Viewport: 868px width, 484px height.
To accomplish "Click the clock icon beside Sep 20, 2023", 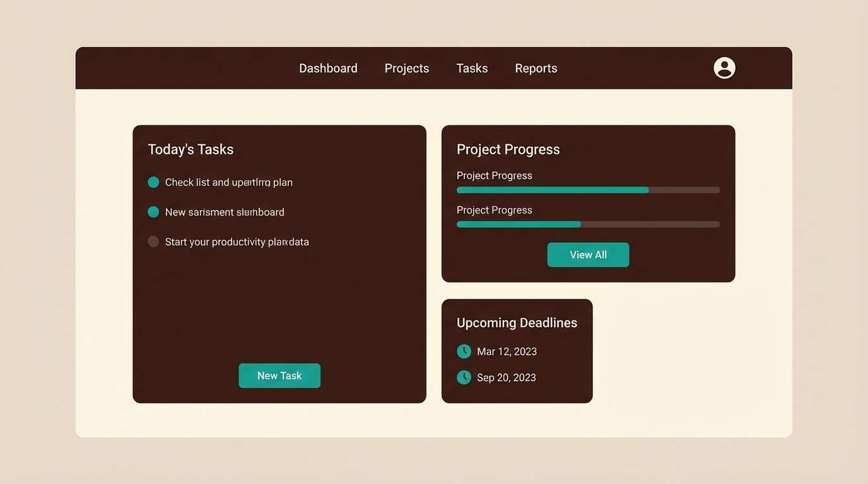I will tap(464, 377).
